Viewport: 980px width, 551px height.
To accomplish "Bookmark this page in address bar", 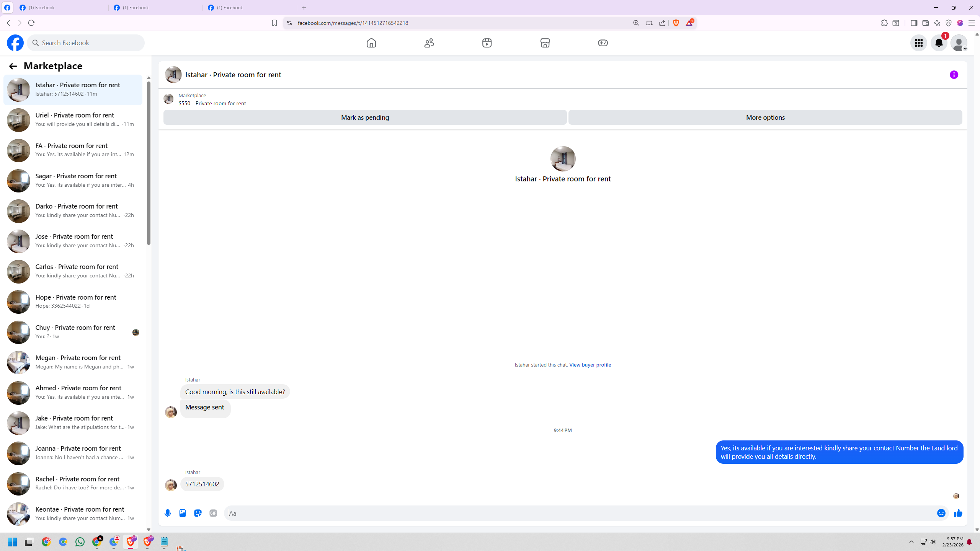I will pyautogui.click(x=274, y=23).
